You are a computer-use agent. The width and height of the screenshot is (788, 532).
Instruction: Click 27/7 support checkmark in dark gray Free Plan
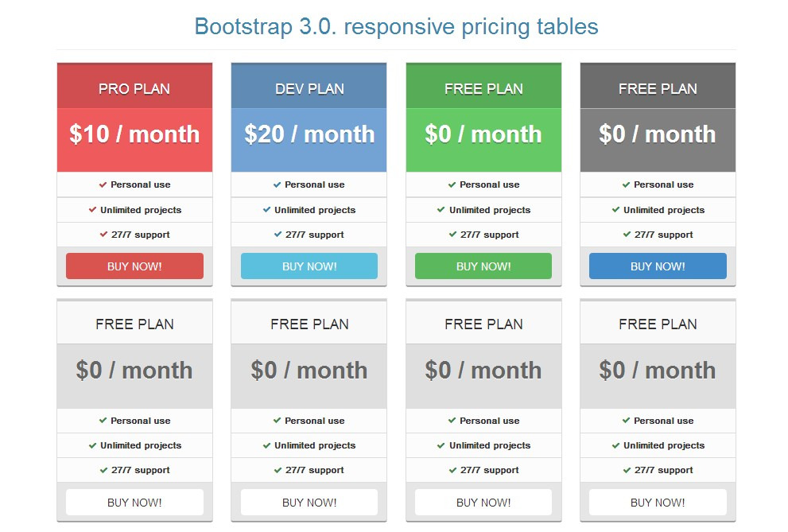click(627, 235)
